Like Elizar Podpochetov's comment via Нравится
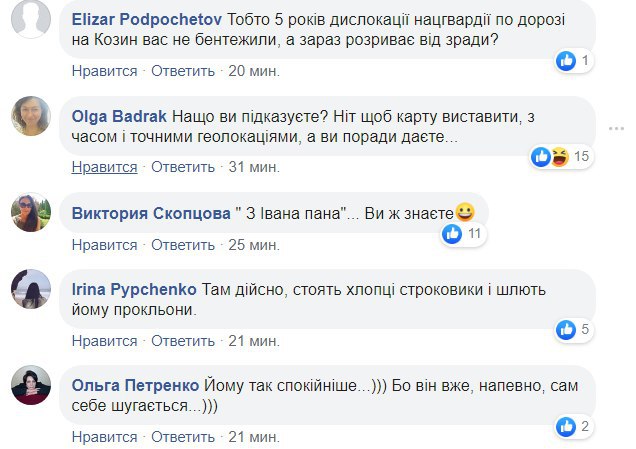The width and height of the screenshot is (636, 449). (x=104, y=72)
